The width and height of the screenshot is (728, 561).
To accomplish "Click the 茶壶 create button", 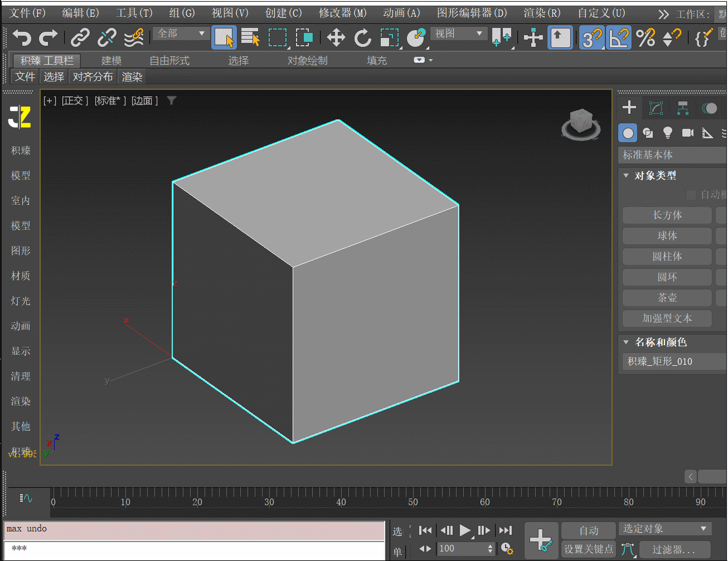I will coord(667,298).
